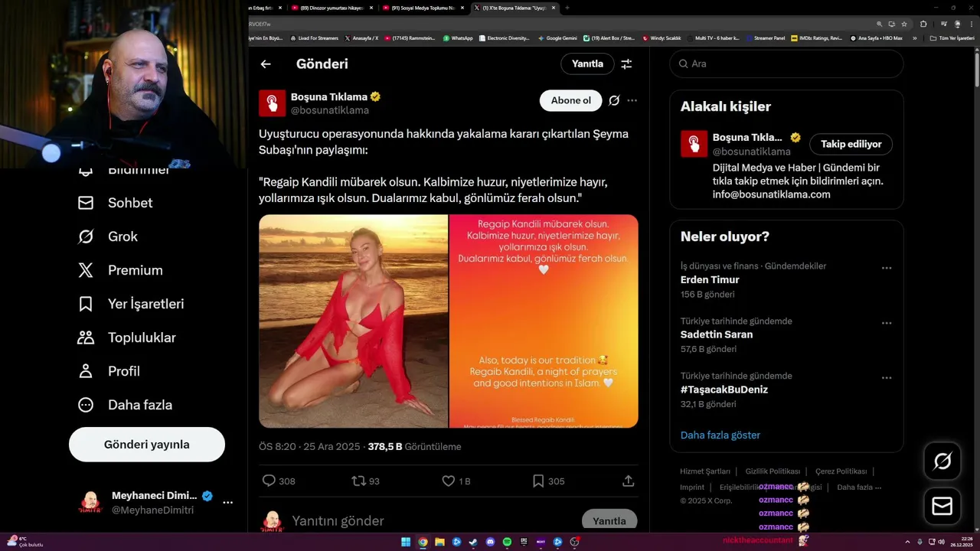
Task: Click the share upload icon on the post
Action: point(628,481)
